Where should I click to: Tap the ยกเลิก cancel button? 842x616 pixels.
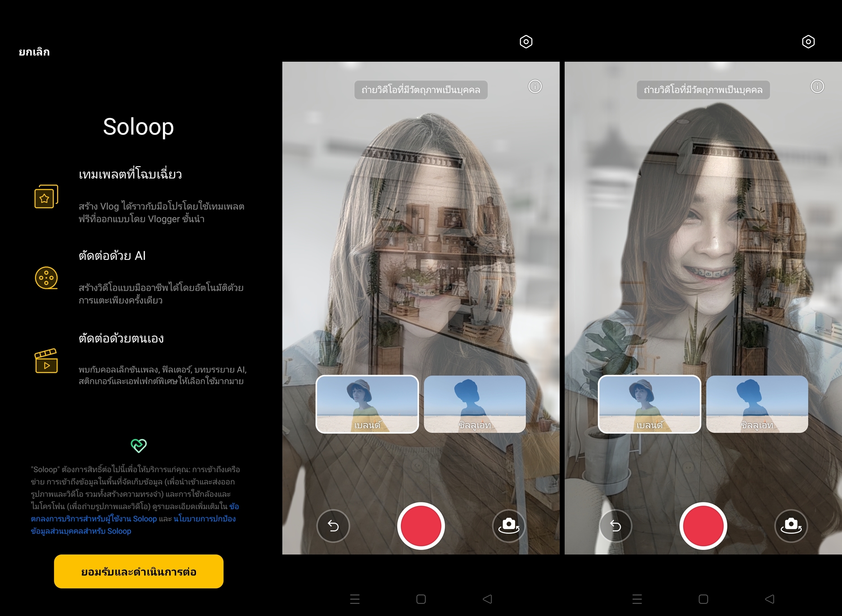tap(34, 52)
